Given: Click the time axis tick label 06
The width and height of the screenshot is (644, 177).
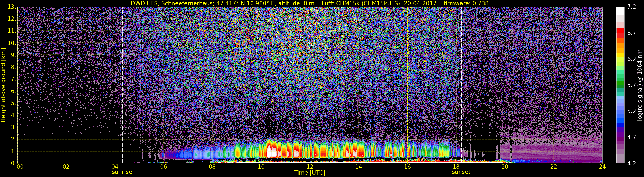Looking at the screenshot, I should pyautogui.click(x=164, y=167).
